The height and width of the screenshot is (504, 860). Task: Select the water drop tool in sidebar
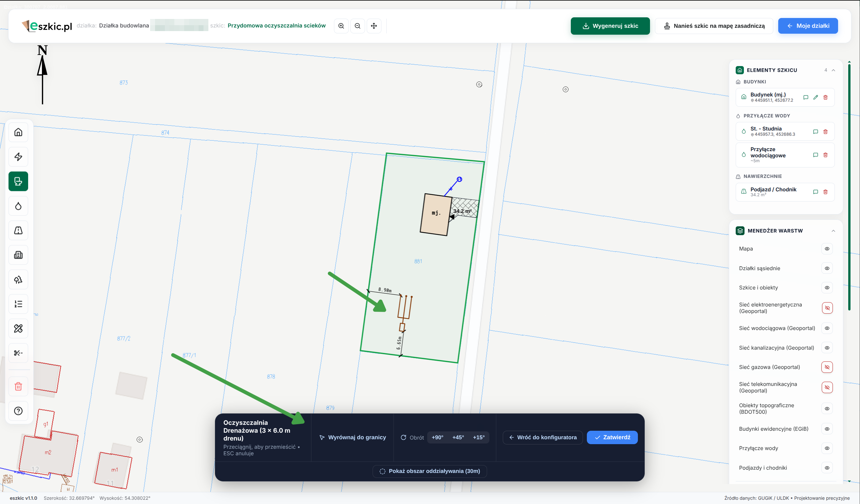(18, 206)
